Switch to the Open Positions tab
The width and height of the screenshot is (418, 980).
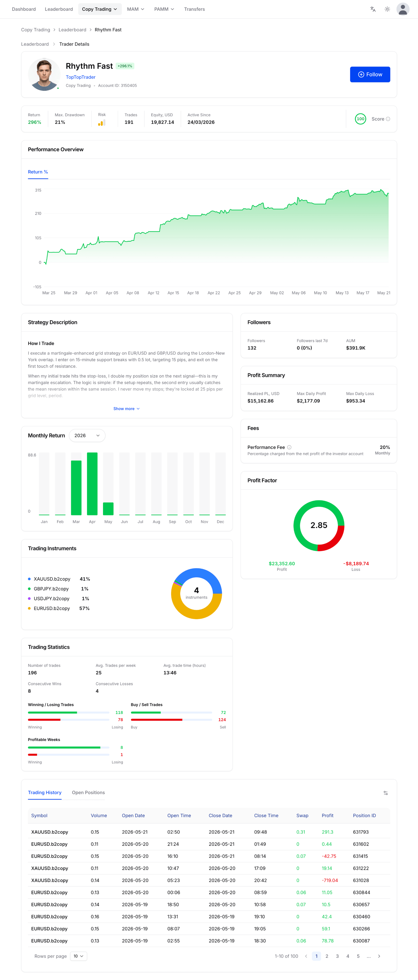88,793
